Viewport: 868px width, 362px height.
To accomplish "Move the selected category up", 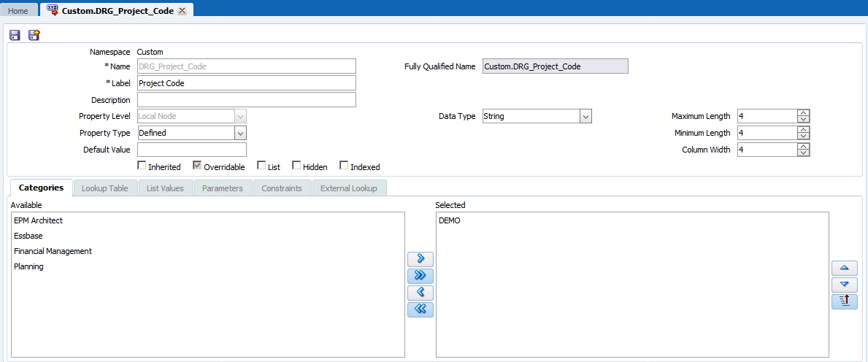I will tap(845, 268).
